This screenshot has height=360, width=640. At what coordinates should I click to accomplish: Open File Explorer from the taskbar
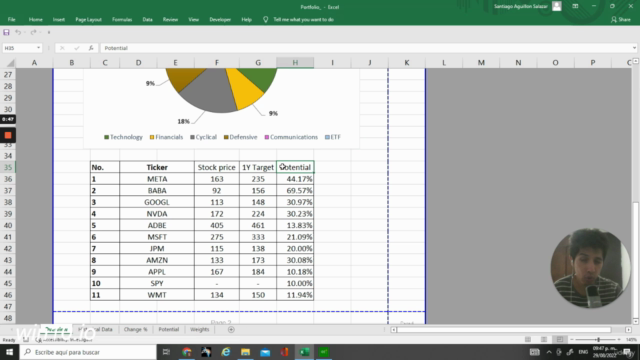point(245,352)
